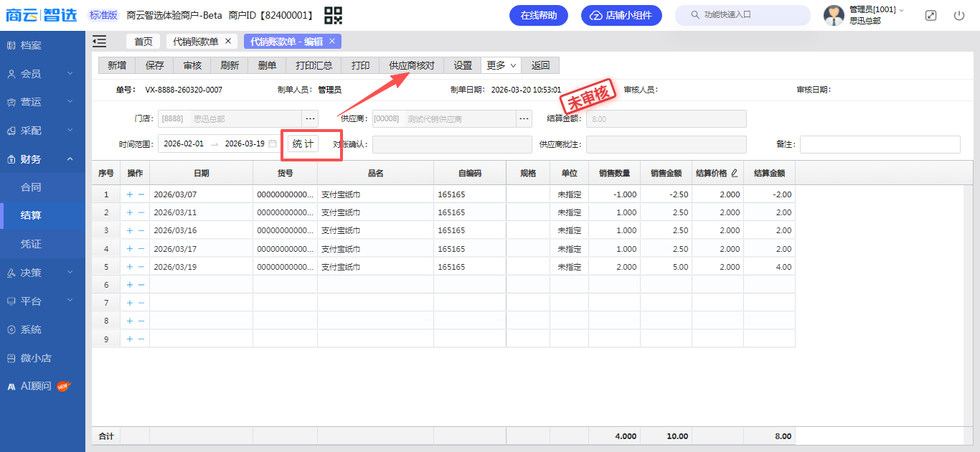This screenshot has width=980, height=452.
Task: Open AI顾问 in the sidebar
Action: click(x=42, y=386)
